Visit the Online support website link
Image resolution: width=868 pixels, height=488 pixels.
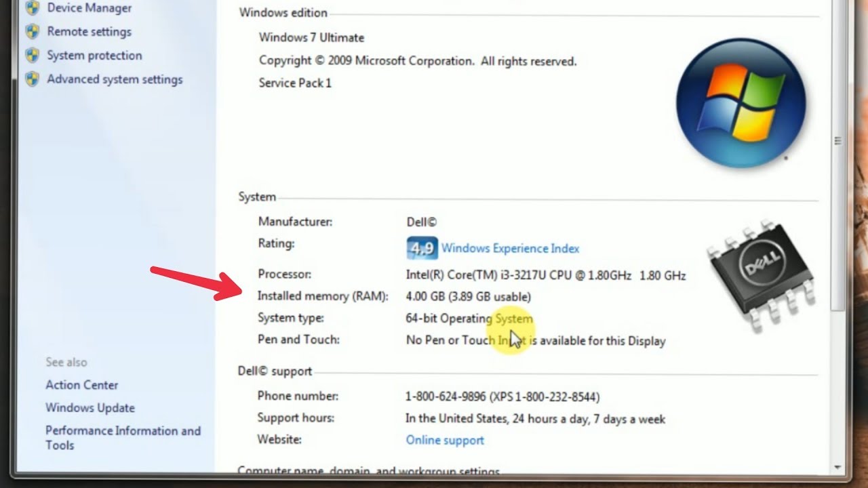click(445, 439)
